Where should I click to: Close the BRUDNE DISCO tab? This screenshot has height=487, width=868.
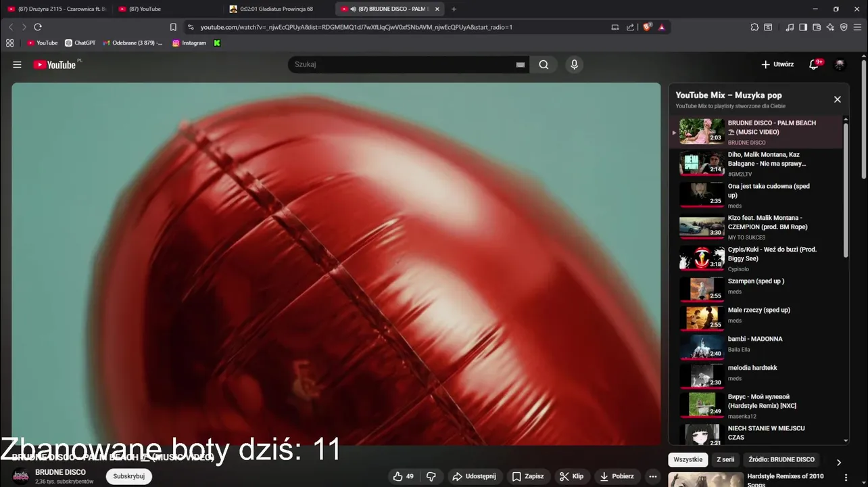[x=437, y=9]
